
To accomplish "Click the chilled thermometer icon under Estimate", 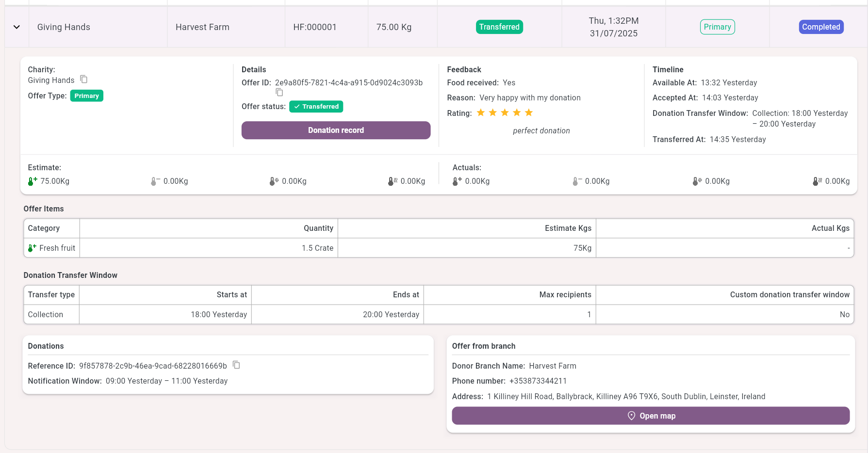I will point(155,181).
